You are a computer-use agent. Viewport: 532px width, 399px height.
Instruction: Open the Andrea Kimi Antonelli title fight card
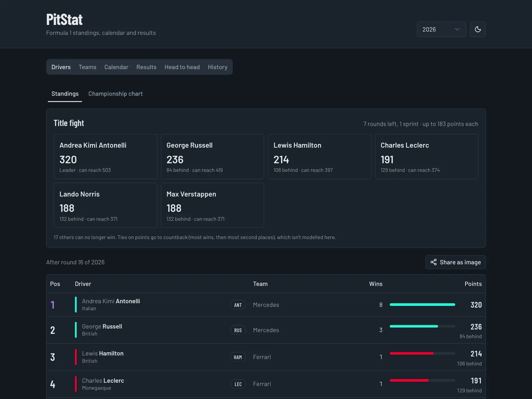(x=105, y=157)
